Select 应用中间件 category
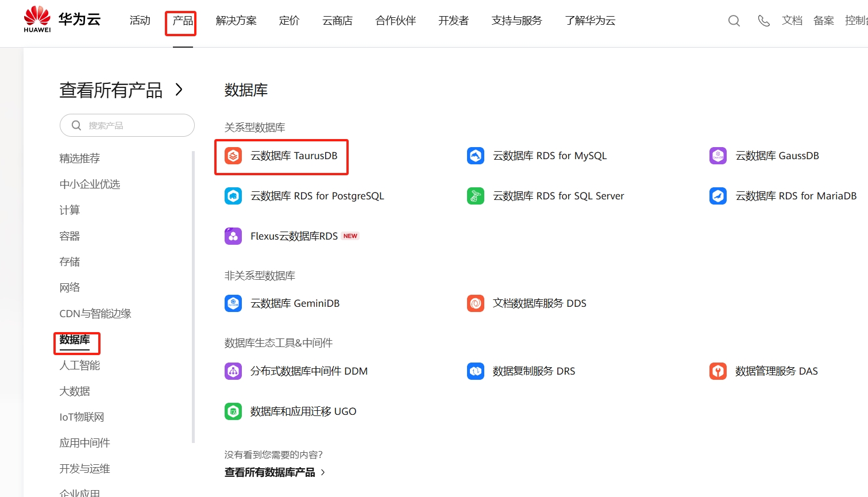 (84, 443)
